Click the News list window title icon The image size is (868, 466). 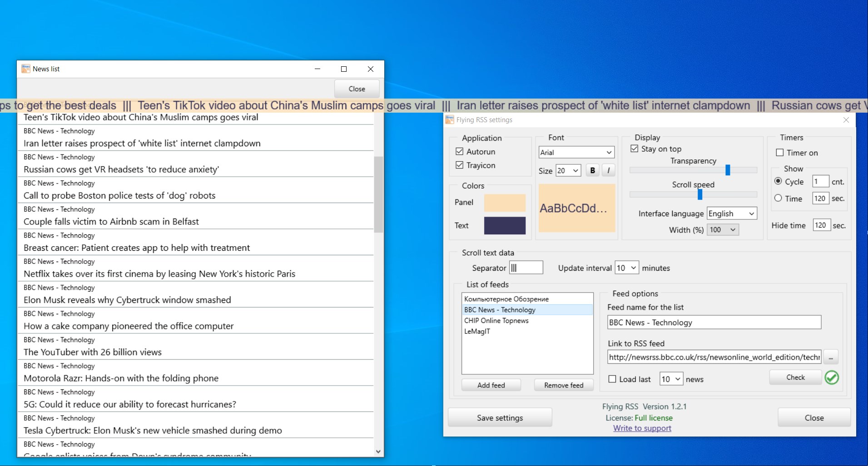pyautogui.click(x=26, y=69)
